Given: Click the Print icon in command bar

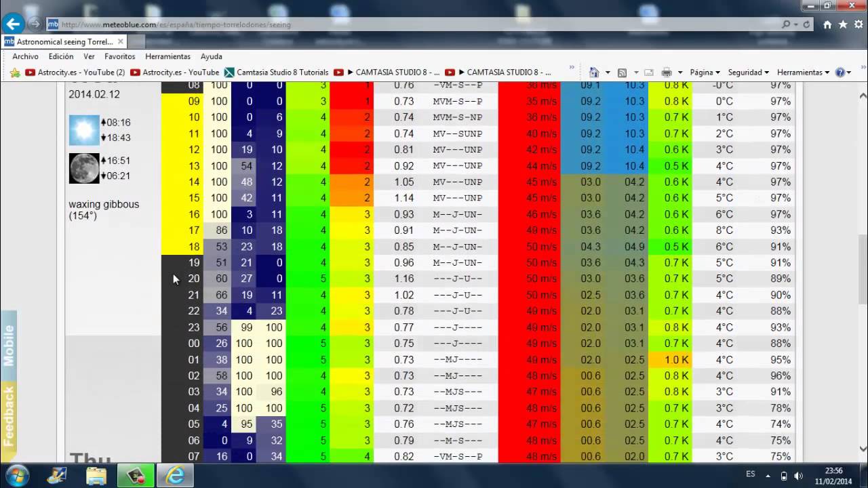Looking at the screenshot, I should coord(667,73).
